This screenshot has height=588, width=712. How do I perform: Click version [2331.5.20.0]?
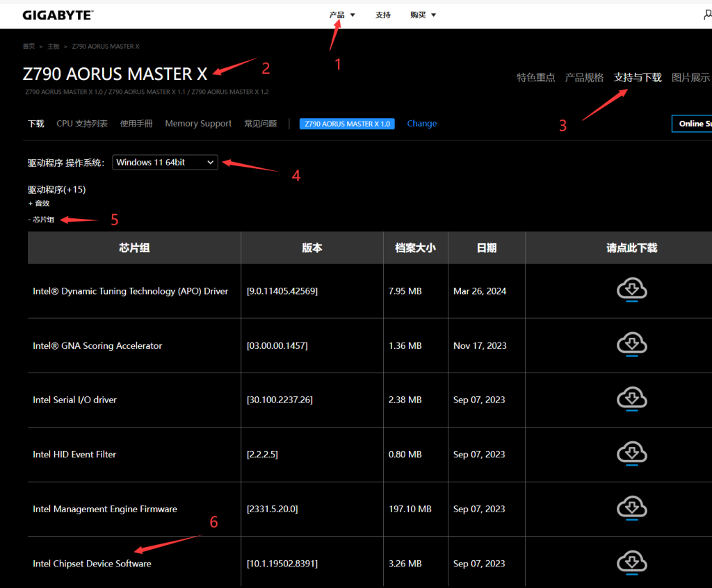pos(272,509)
